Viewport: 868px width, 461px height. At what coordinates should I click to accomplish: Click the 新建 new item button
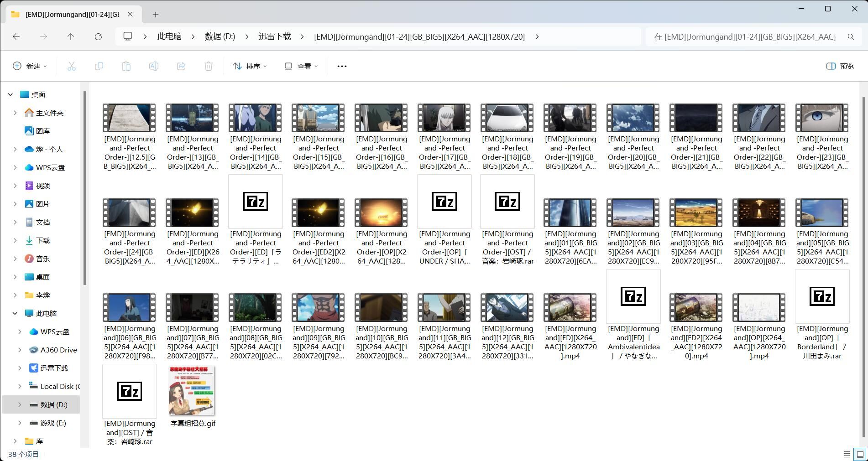click(30, 66)
